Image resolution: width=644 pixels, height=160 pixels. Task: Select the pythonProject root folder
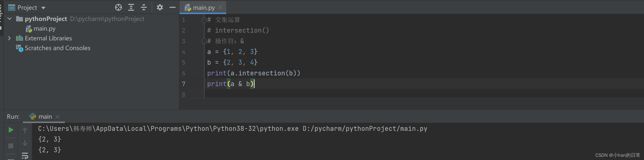[x=46, y=19]
